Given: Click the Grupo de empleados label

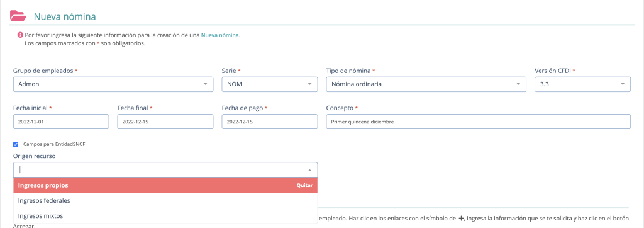Looking at the screenshot, I should pos(43,71).
